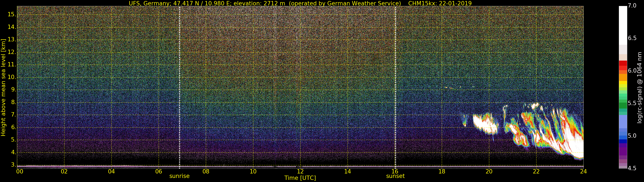Select the 12 tick on the time axis
Viewport: 644px width, 182px height.
300,172
